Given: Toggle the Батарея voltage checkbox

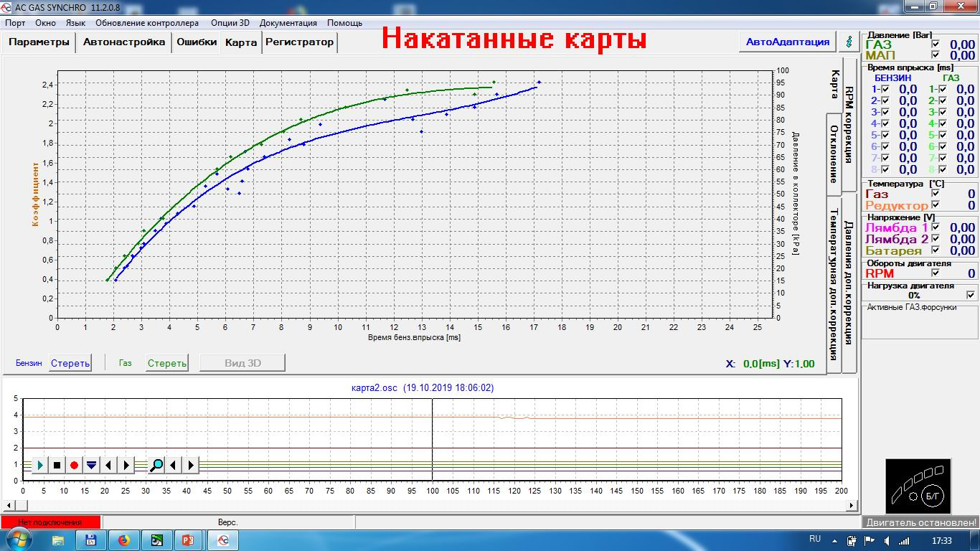Looking at the screenshot, I should coord(936,250).
